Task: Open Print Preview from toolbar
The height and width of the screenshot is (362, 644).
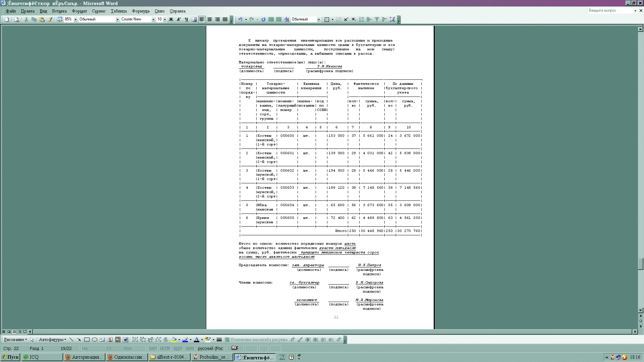Action: click(x=17, y=19)
